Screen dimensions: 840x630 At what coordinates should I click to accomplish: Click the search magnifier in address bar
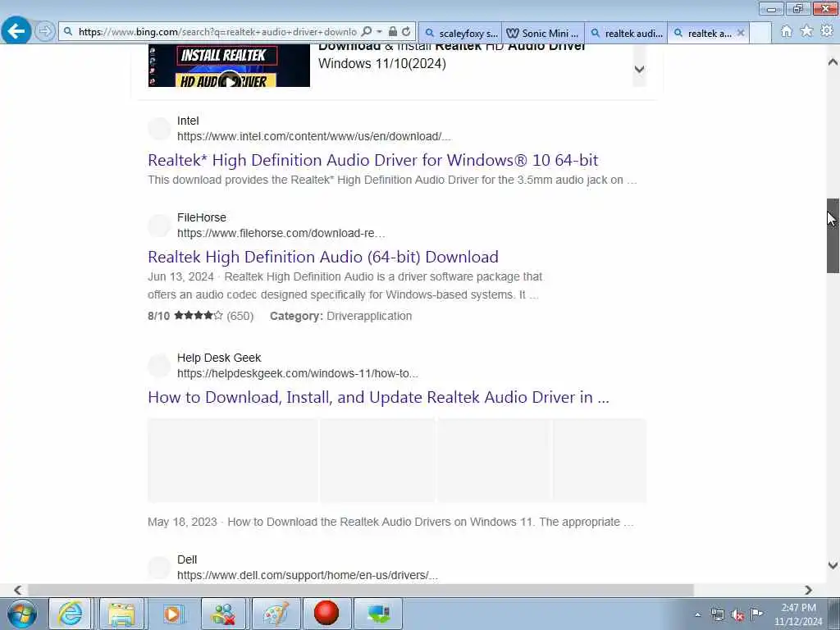367,32
